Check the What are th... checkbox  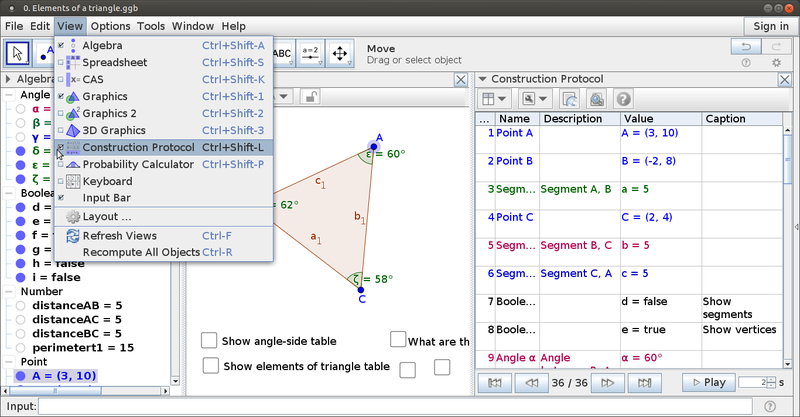(x=398, y=339)
